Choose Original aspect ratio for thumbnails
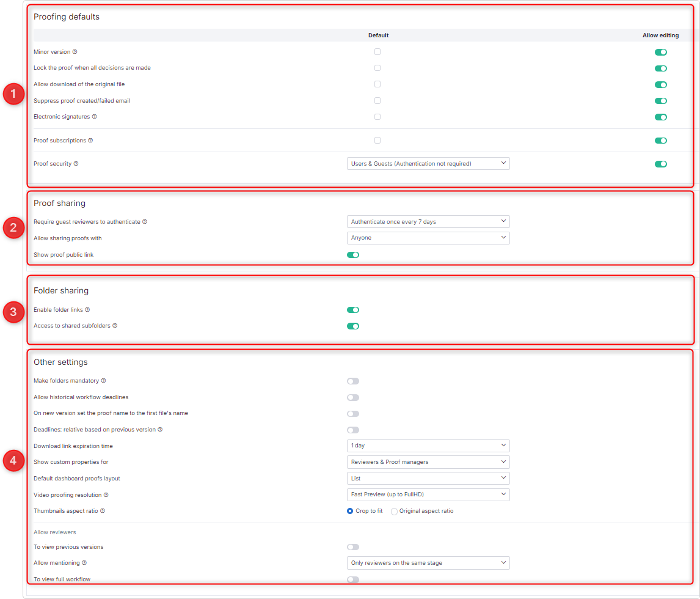Viewport: 700px width, 599px height. click(x=394, y=512)
